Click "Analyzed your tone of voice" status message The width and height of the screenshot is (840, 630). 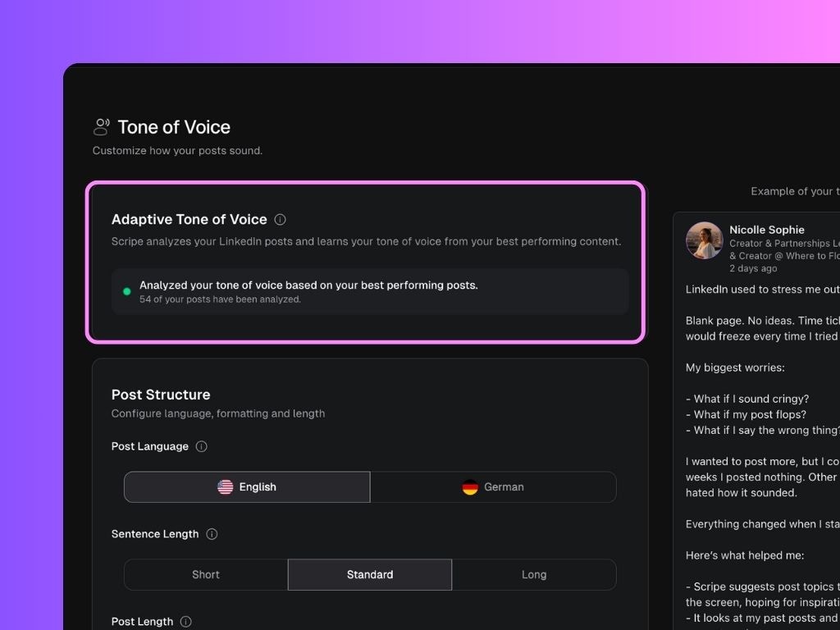pos(308,285)
